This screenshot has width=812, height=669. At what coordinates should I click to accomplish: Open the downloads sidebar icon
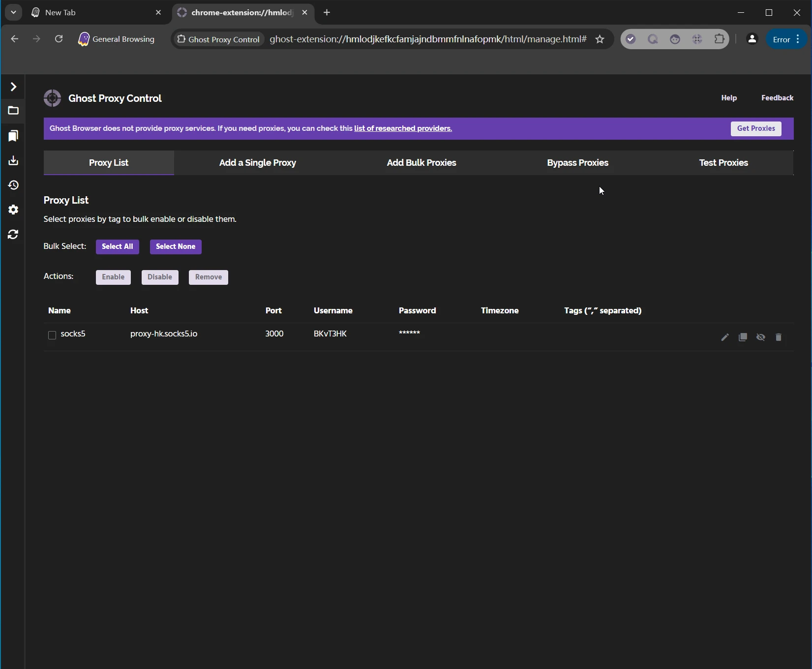[13, 160]
